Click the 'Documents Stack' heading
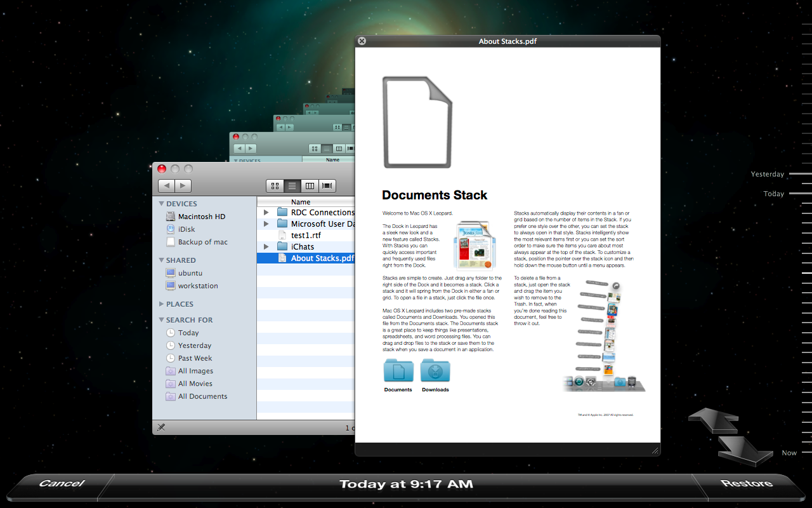The width and height of the screenshot is (812, 508). (x=435, y=195)
